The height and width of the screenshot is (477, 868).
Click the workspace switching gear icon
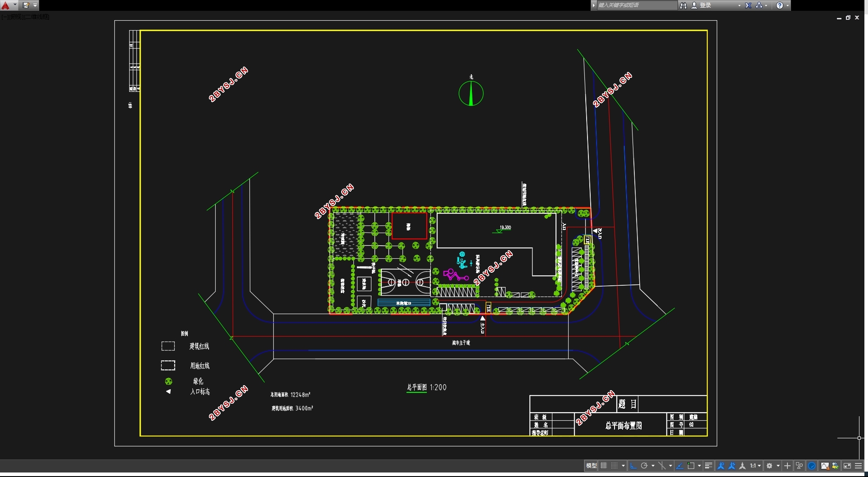769,466
